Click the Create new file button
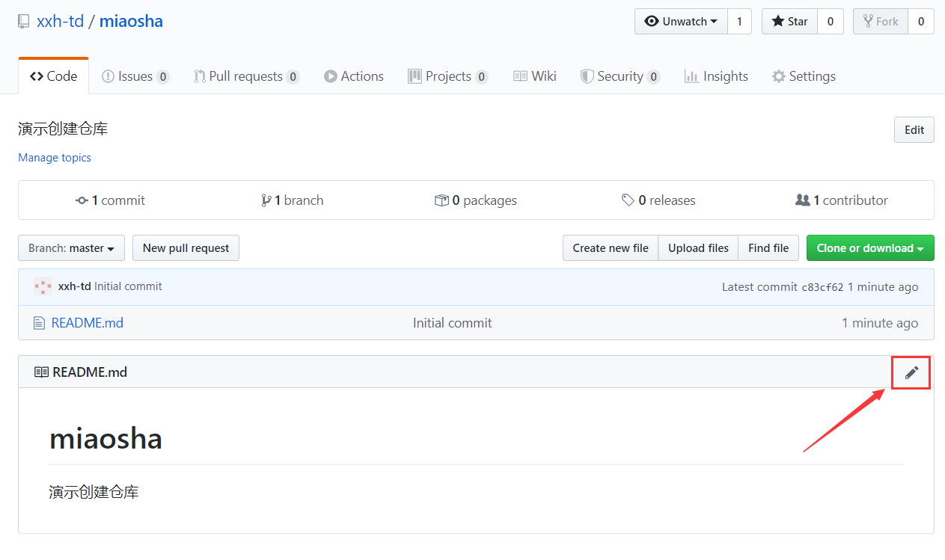This screenshot has height=560, width=945. tap(611, 248)
